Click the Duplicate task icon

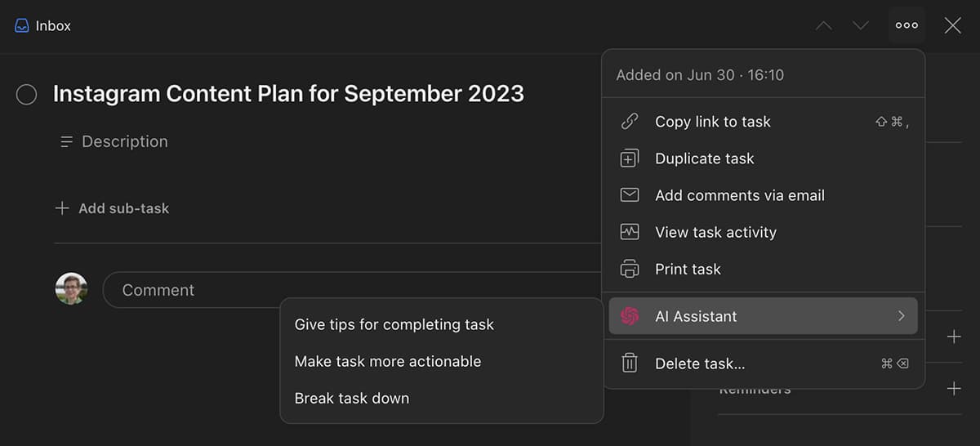pyautogui.click(x=630, y=159)
